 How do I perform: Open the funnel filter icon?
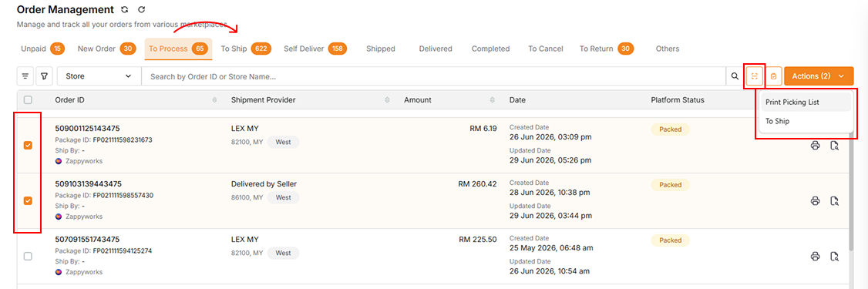click(44, 76)
